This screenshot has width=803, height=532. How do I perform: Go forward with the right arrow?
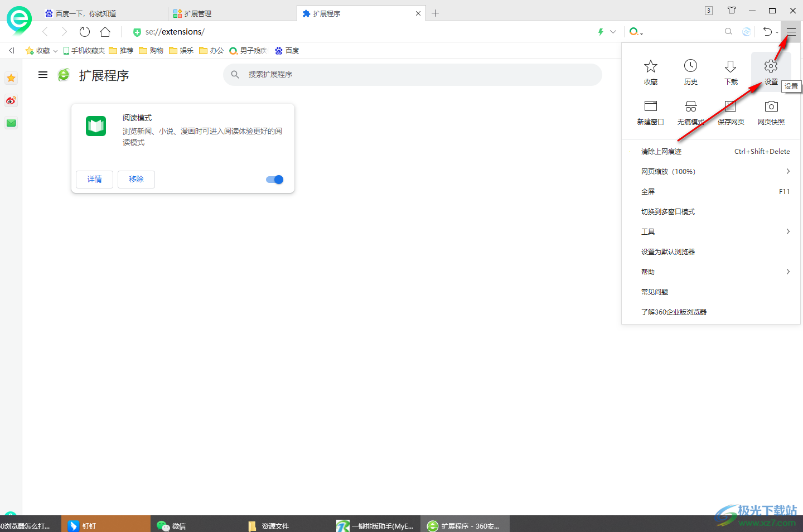click(x=64, y=32)
